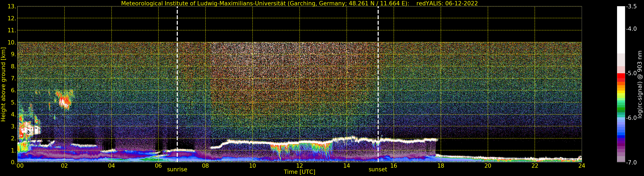
Task: Click the 'Time [UTC]' axis label
Action: pos(300,172)
